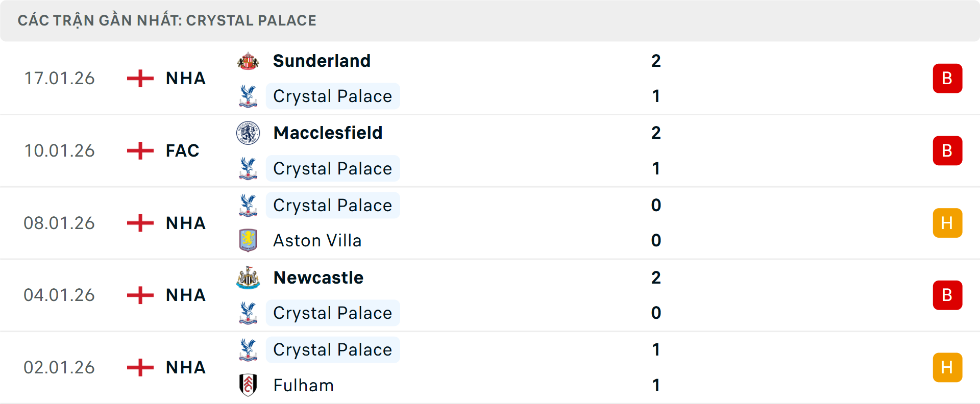Open the Sunderland team name link
Screen dimensions: 980x404
(322, 60)
